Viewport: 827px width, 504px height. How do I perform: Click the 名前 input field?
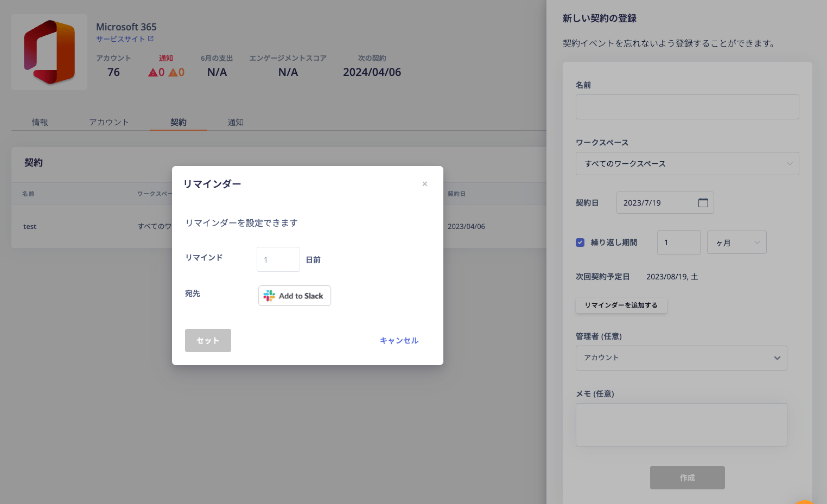(687, 107)
